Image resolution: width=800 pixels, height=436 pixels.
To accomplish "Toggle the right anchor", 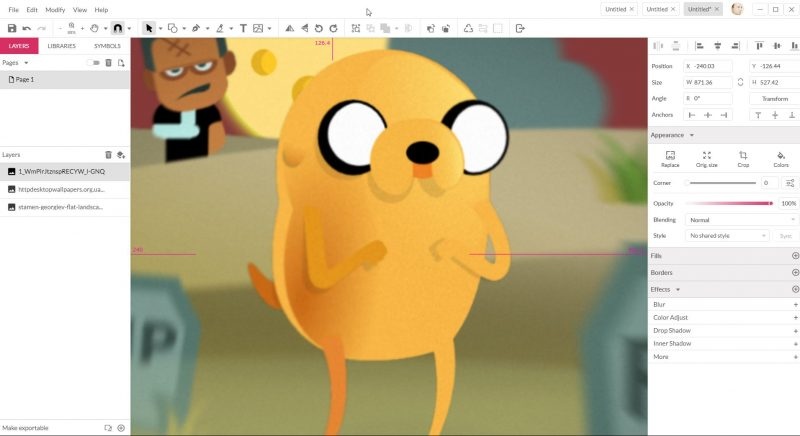I will pos(724,115).
